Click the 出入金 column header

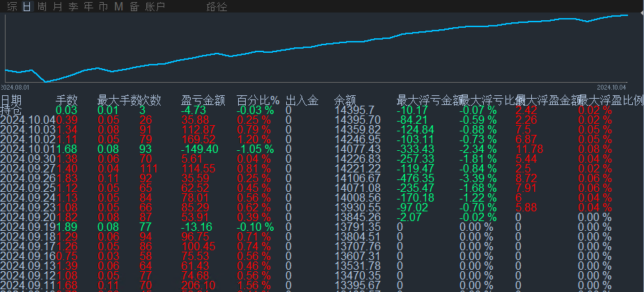pyautogui.click(x=302, y=101)
